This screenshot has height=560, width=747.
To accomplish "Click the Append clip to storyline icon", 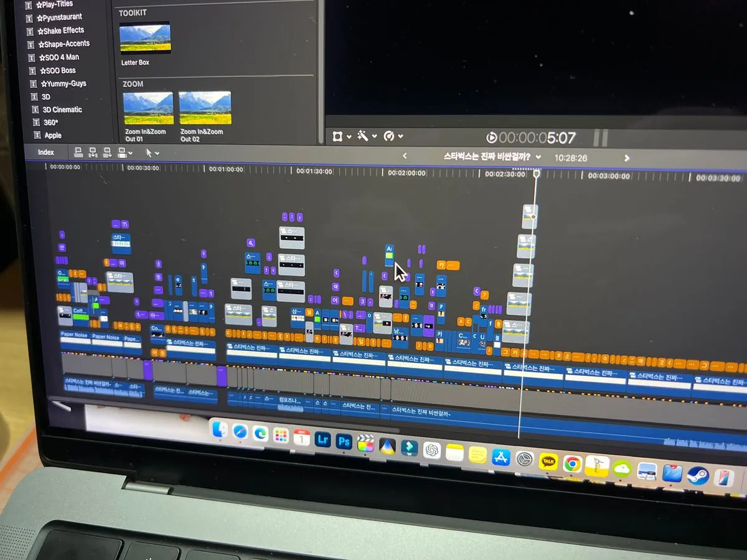I will coord(107,152).
